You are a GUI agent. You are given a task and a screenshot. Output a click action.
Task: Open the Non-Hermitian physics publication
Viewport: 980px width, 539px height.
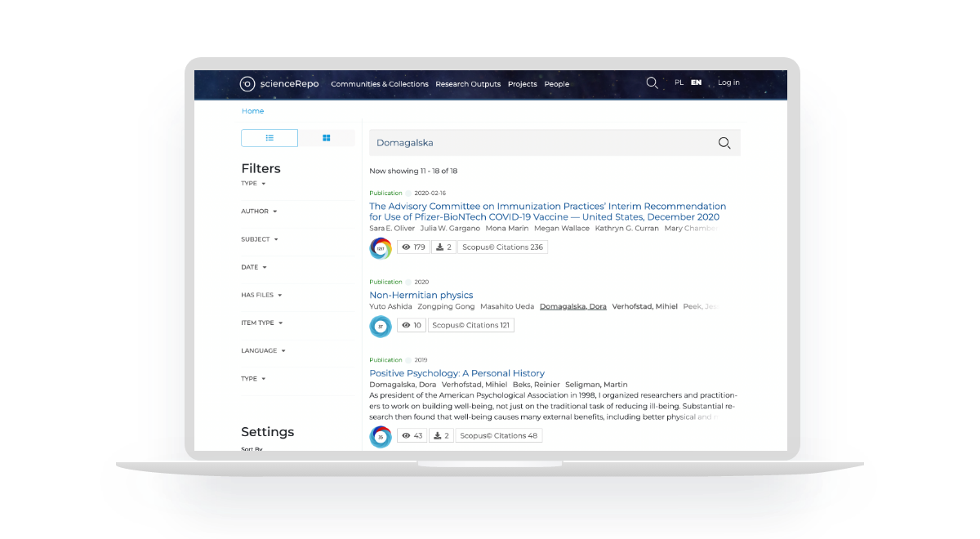[421, 295]
